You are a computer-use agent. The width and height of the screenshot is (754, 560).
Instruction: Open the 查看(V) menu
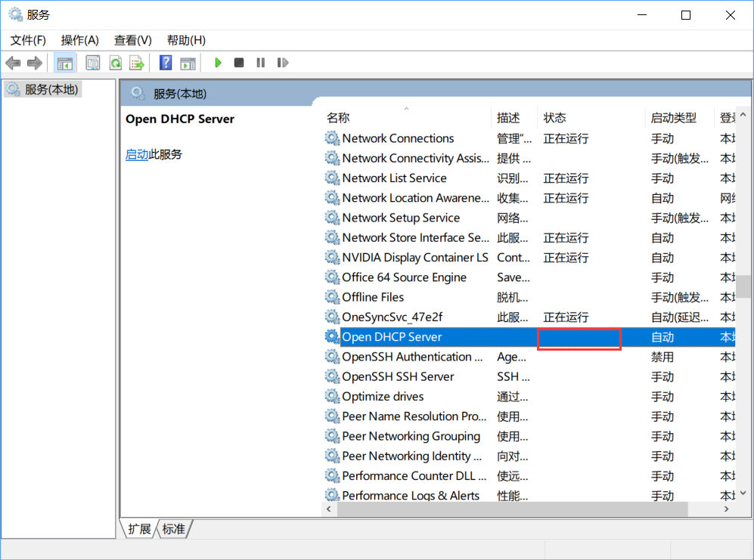(x=132, y=40)
